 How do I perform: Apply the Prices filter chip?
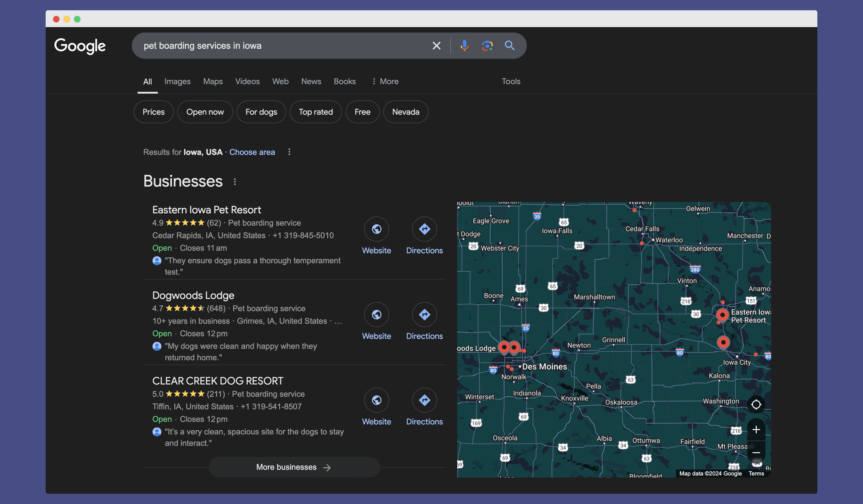(154, 112)
